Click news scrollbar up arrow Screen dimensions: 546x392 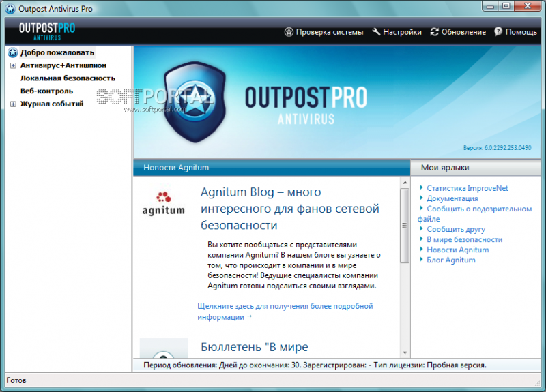405,183
